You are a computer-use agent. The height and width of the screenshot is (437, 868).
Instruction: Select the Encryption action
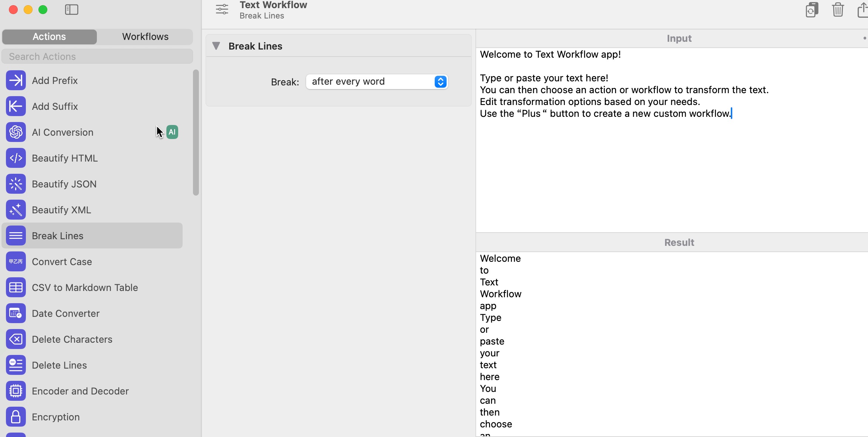[x=92, y=417]
